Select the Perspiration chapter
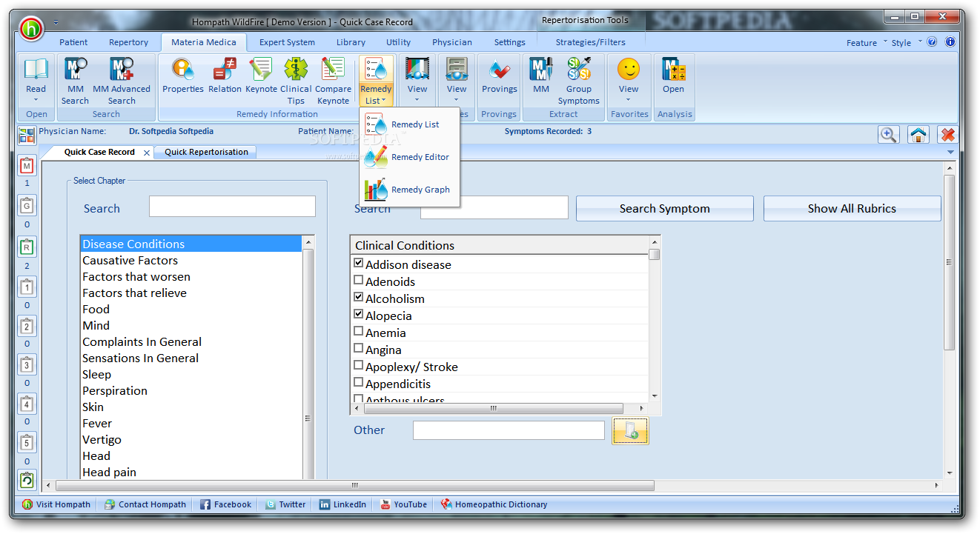This screenshot has height=534, width=980. click(191, 391)
